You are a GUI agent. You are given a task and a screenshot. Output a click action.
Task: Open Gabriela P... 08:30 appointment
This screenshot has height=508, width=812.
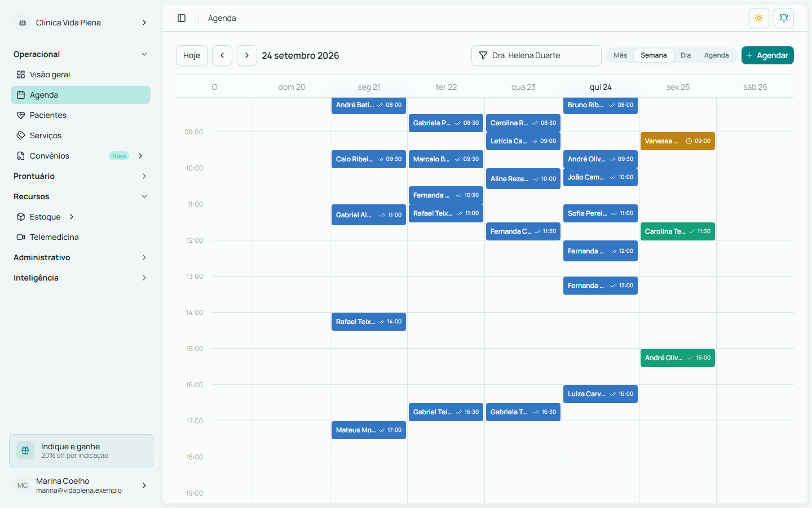pos(446,123)
